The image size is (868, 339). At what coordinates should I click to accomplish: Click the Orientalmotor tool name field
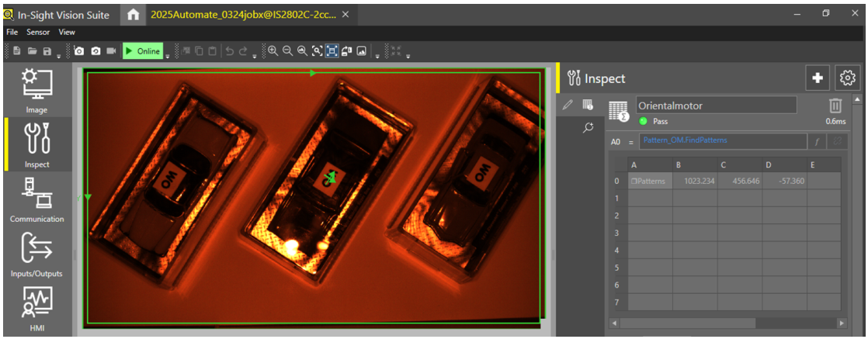(717, 105)
